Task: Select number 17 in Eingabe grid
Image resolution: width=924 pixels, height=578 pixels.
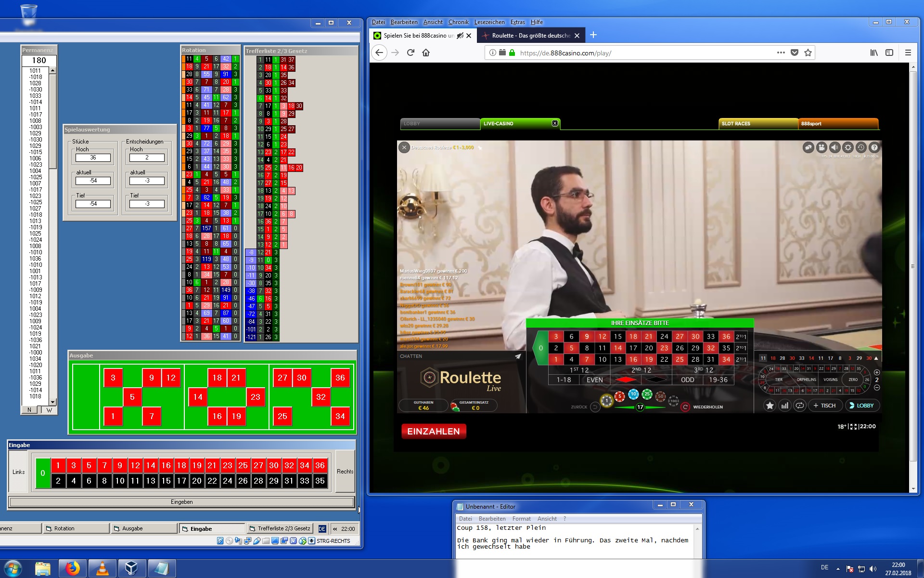Action: point(181,481)
